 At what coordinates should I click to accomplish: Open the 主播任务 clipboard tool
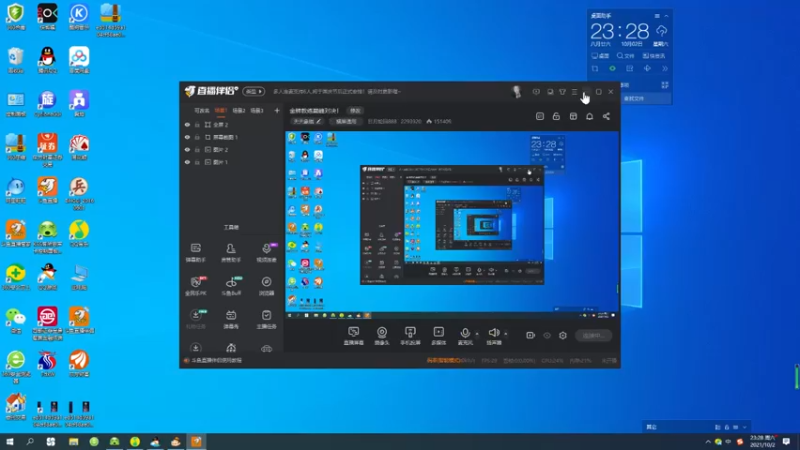[x=266, y=319]
